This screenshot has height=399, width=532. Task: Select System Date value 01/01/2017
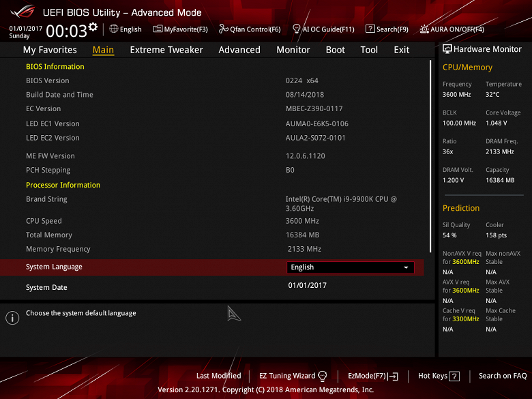click(307, 285)
